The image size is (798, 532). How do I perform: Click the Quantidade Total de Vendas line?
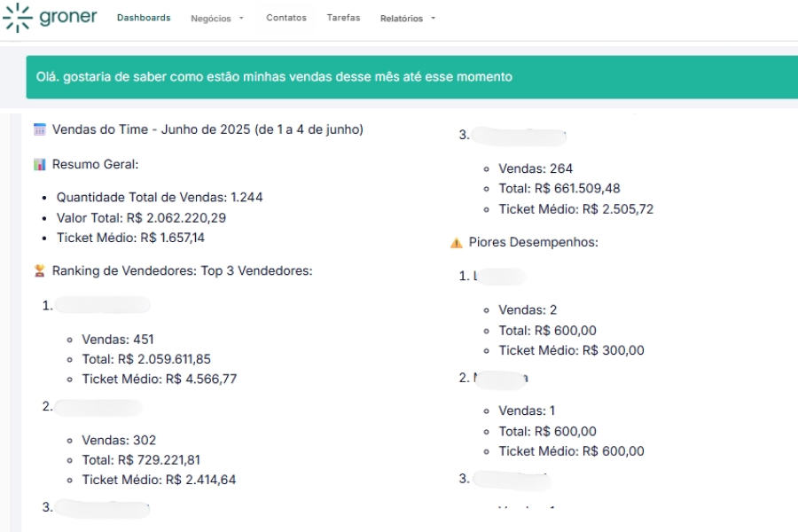tap(160, 197)
